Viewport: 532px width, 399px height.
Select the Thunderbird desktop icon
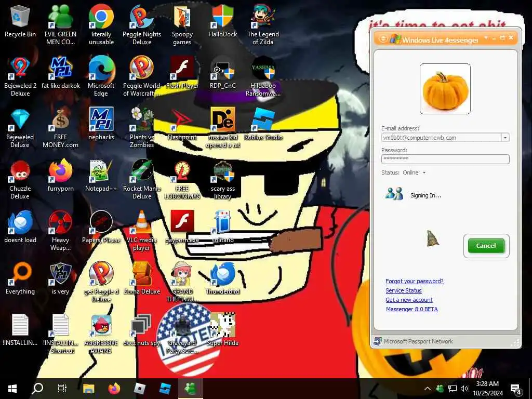pyautogui.click(x=222, y=279)
